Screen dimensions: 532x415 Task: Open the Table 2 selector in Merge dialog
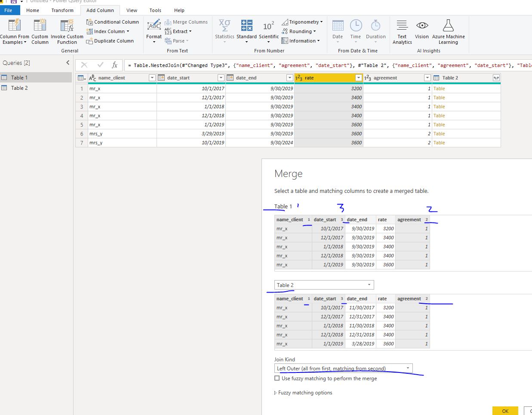(x=324, y=285)
